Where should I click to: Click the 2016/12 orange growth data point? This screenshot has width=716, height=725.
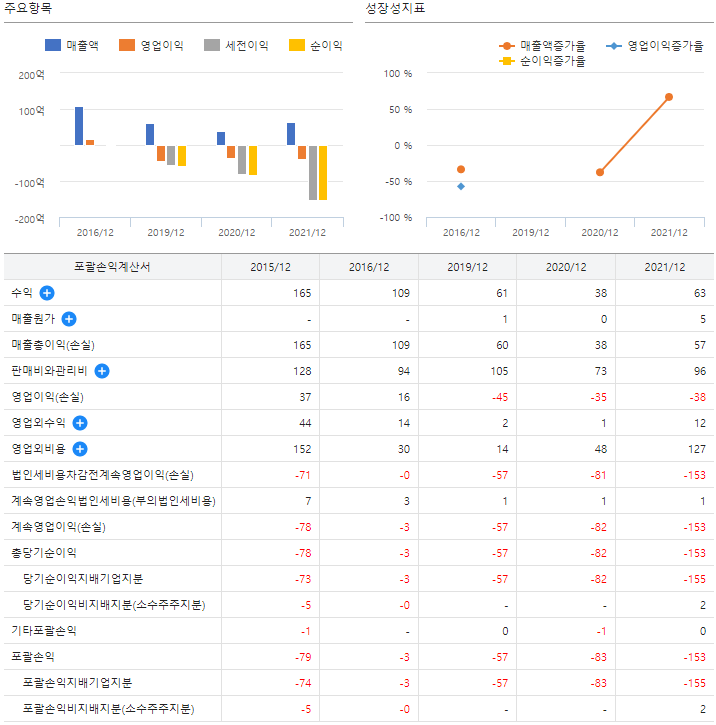[x=461, y=169]
